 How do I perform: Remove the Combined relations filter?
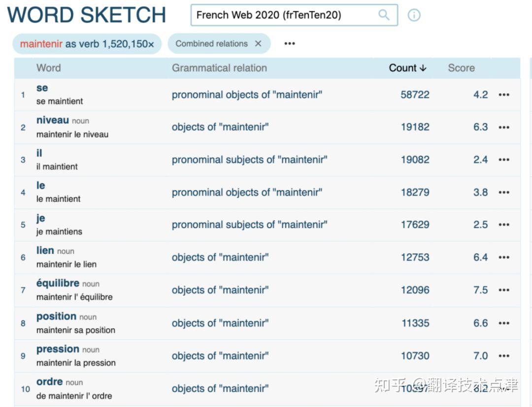click(258, 43)
